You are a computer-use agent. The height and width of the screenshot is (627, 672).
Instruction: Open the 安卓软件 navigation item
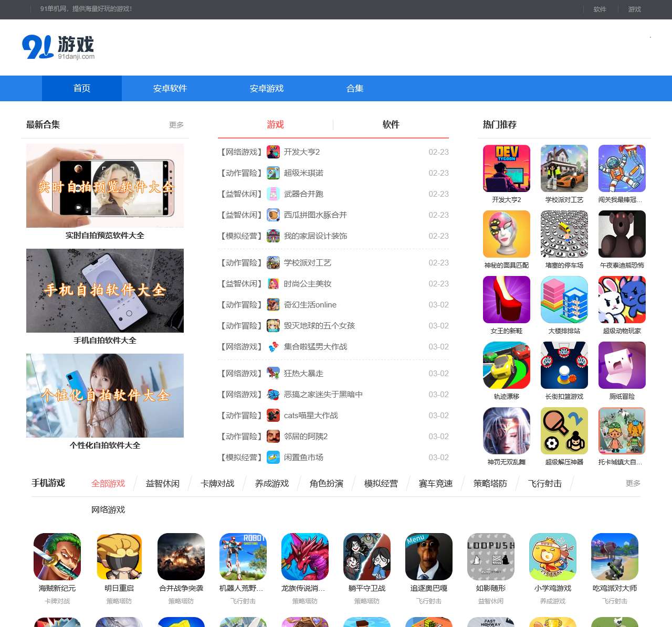(x=170, y=88)
